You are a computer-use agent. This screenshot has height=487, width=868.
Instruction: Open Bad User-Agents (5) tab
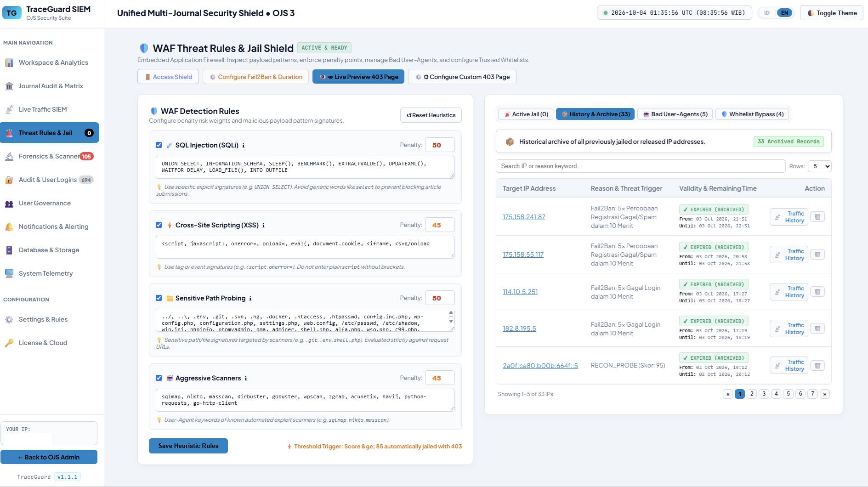pyautogui.click(x=675, y=114)
